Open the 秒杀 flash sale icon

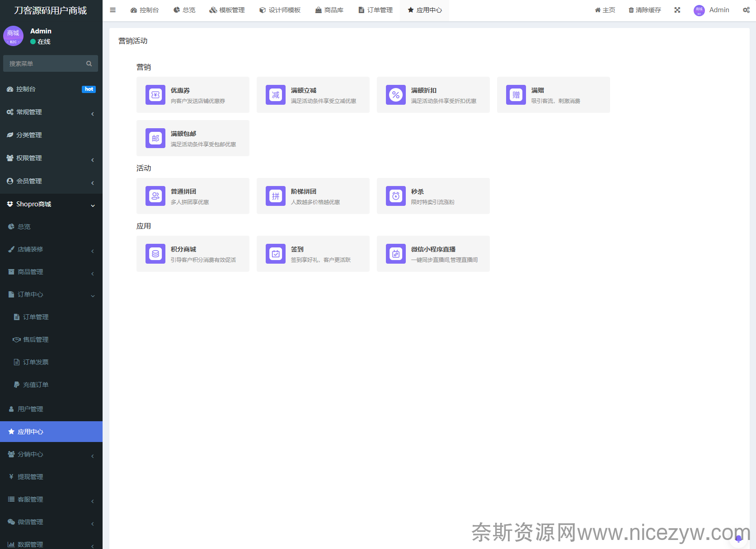[395, 196]
